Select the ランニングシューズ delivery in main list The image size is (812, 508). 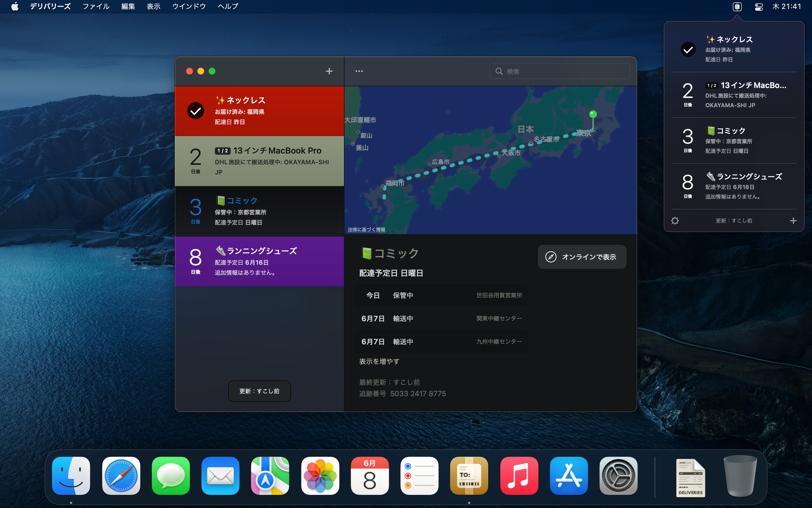pos(259,261)
